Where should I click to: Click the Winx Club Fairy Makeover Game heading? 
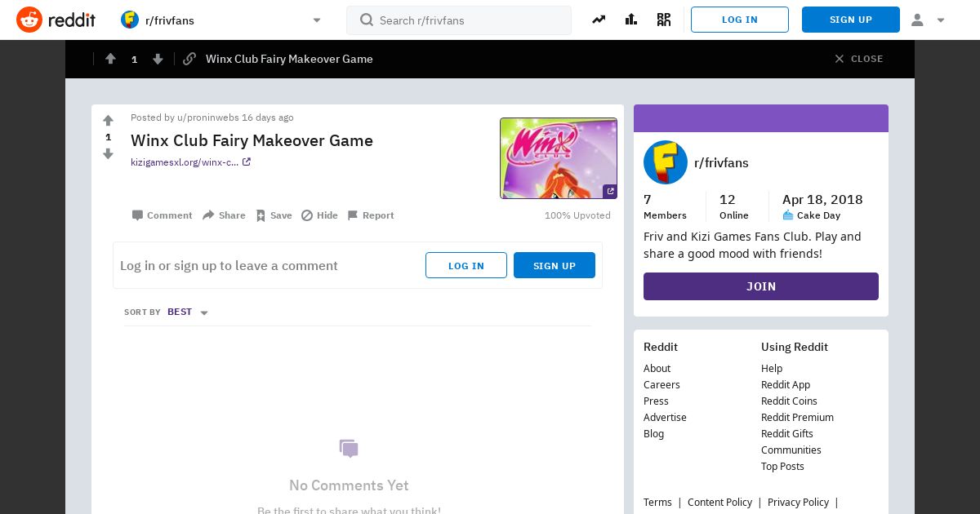click(252, 140)
